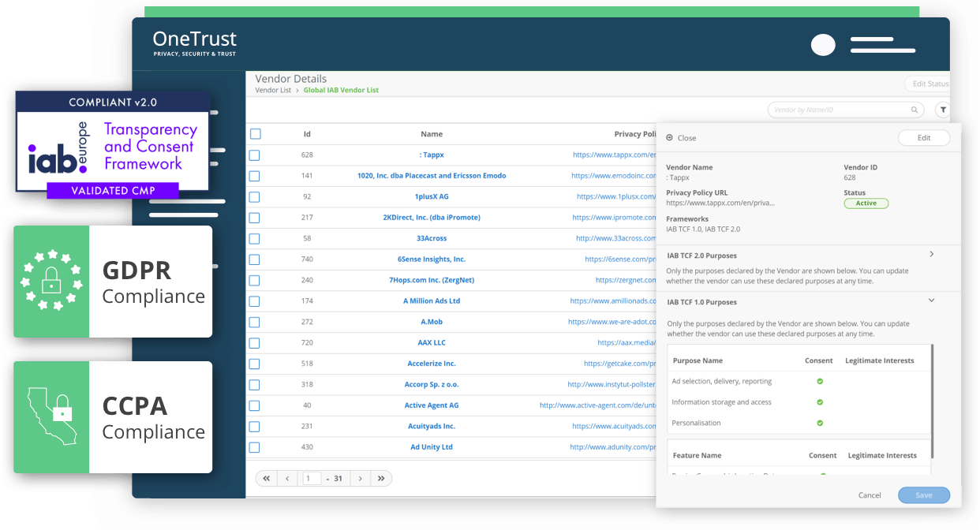The height and width of the screenshot is (530, 980).
Task: Open the Acuityads Inc. vendor link
Action: (432, 426)
